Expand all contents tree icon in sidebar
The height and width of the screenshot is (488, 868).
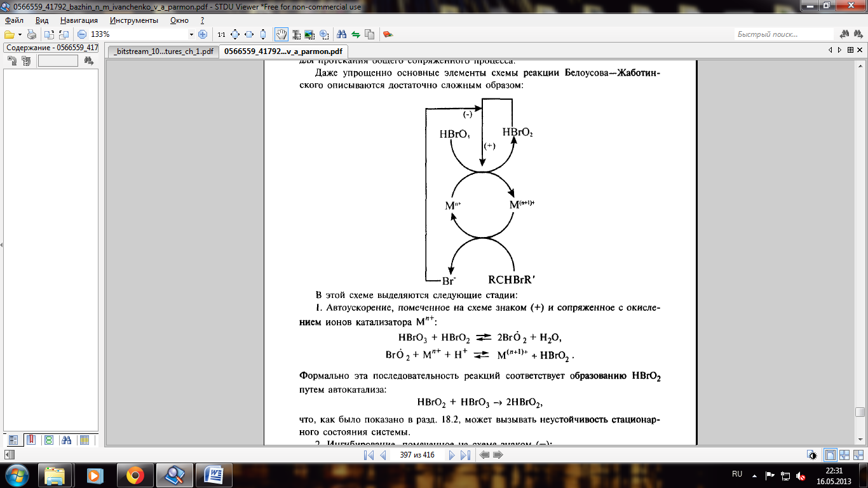tap(12, 61)
